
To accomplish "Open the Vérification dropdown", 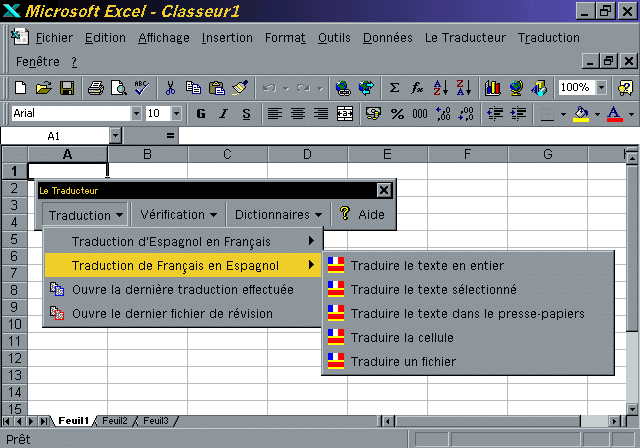I will tap(178, 215).
